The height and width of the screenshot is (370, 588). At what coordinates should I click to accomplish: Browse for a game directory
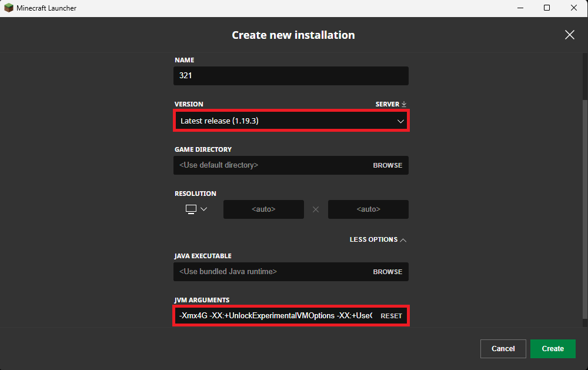pyautogui.click(x=387, y=165)
